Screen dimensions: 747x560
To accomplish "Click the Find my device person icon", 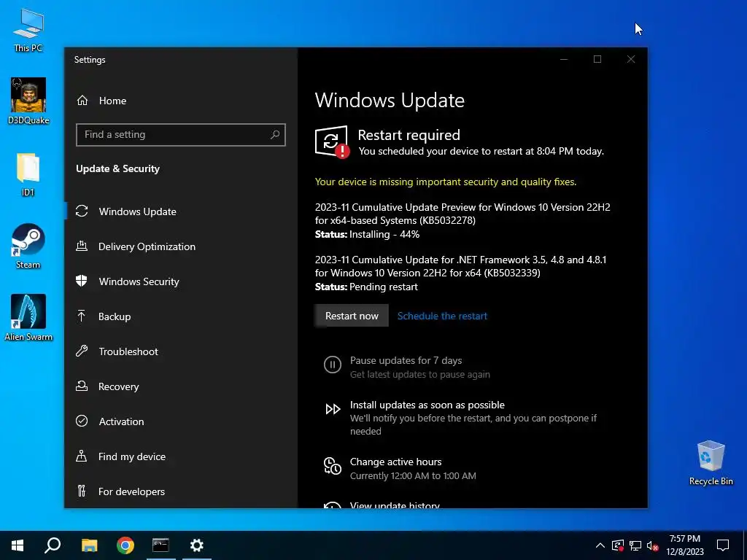I will pos(82,456).
